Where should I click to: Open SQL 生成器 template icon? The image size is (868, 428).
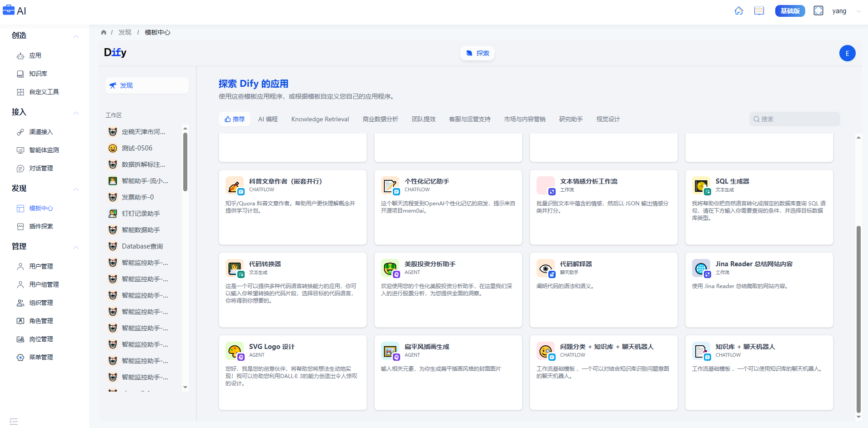click(x=701, y=186)
